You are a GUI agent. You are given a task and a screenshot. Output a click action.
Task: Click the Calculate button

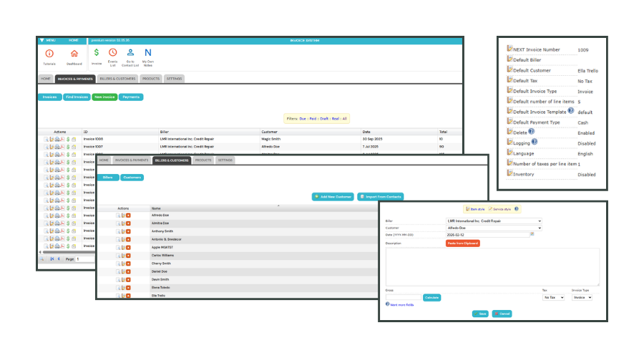click(x=431, y=298)
